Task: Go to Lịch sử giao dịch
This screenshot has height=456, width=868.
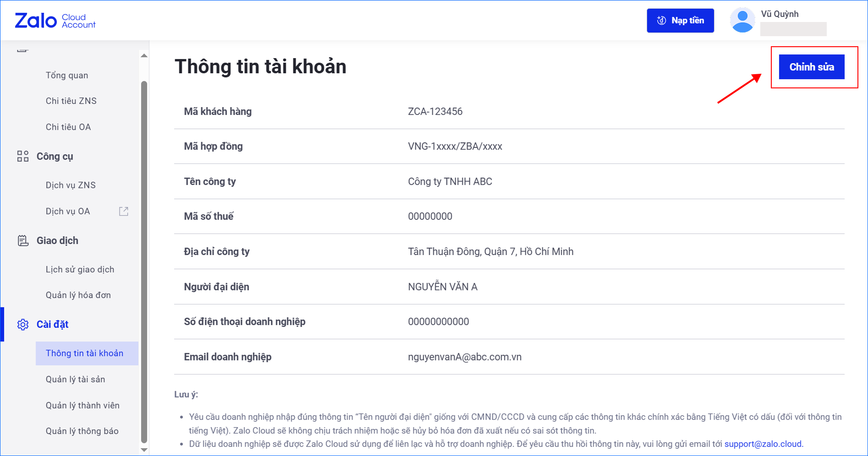Action: click(x=80, y=269)
